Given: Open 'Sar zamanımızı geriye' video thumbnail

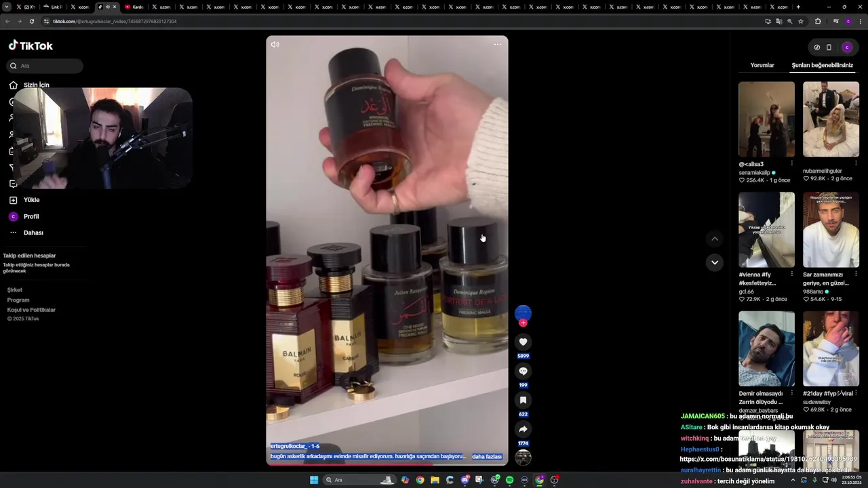Looking at the screenshot, I should click(x=831, y=230).
